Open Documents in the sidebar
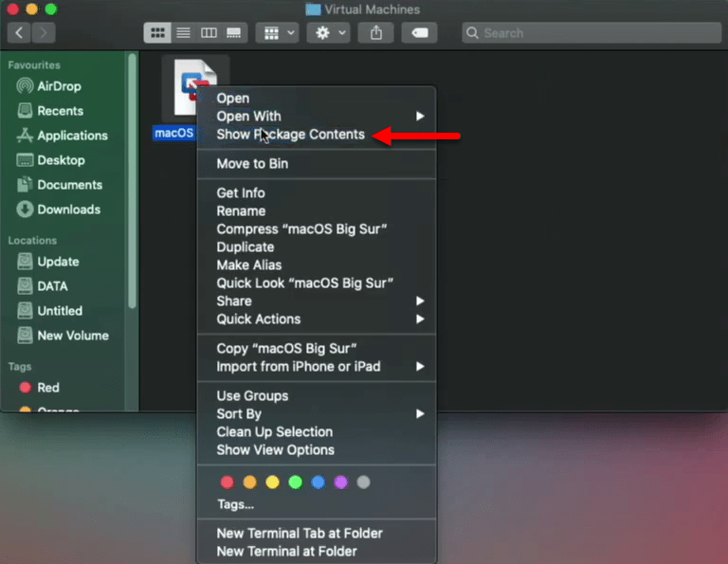The image size is (728, 564). coord(59,185)
